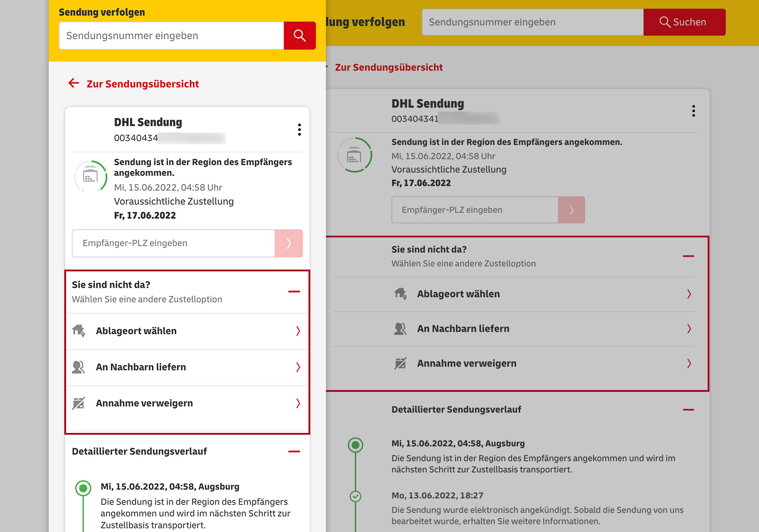Click the Ablageort house icon in desktop view

tap(400, 294)
